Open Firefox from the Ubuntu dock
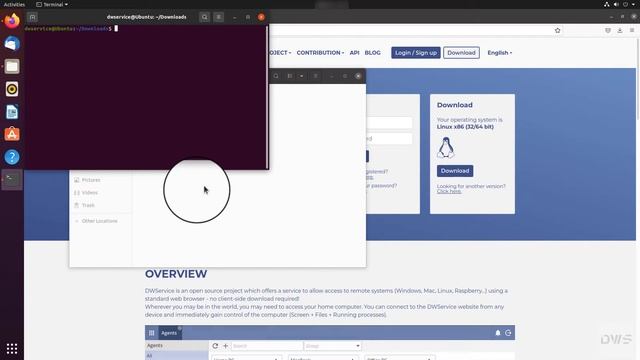Viewport: 640px width, 360px height. pyautogui.click(x=12, y=20)
